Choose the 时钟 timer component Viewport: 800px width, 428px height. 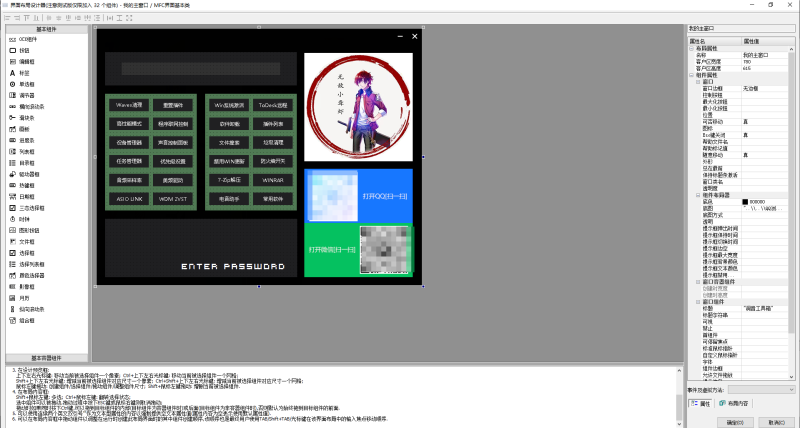coord(20,219)
